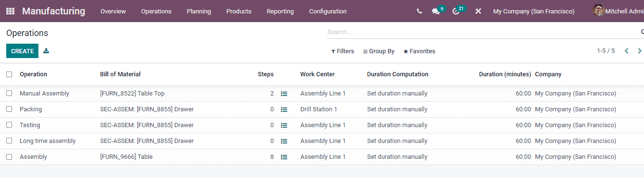Sort by the Work Center column header
Image resolution: width=644 pixels, height=178 pixels.
(x=317, y=74)
